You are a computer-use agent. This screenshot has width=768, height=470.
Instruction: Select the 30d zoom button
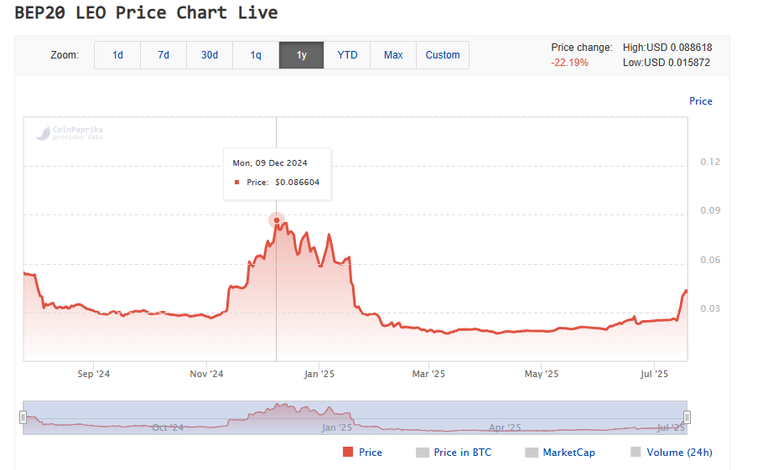210,55
